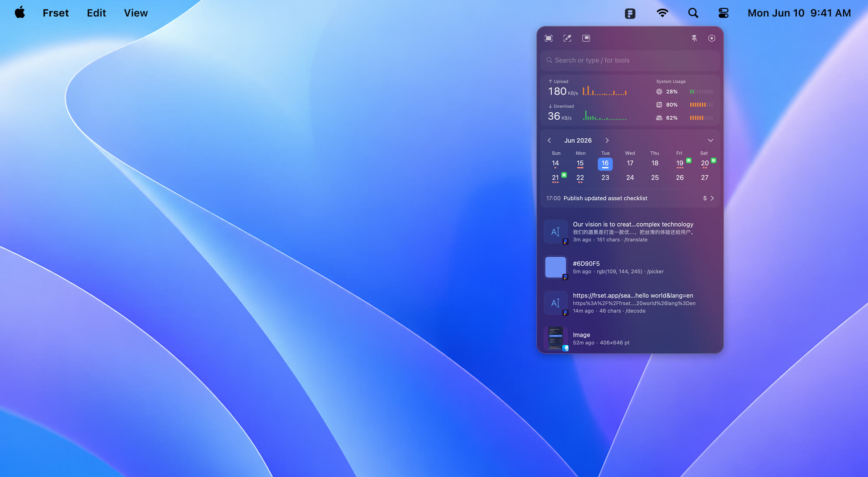Image resolution: width=868 pixels, height=477 pixels.
Task: Activate the eyedropper color picker tool
Action: point(567,38)
